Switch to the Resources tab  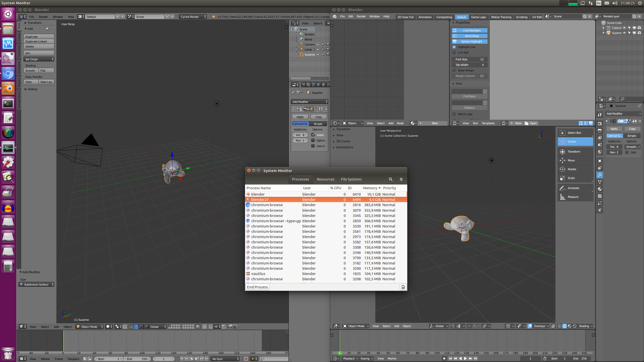pyautogui.click(x=326, y=179)
